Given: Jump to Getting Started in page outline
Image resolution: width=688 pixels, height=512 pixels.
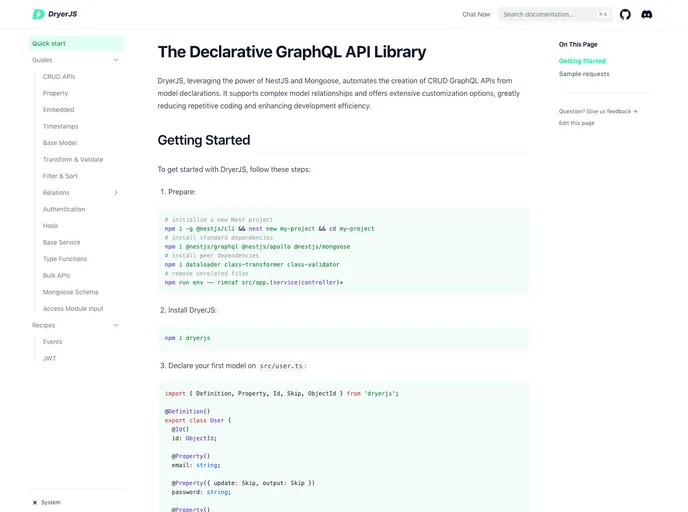Looking at the screenshot, I should click(582, 61).
